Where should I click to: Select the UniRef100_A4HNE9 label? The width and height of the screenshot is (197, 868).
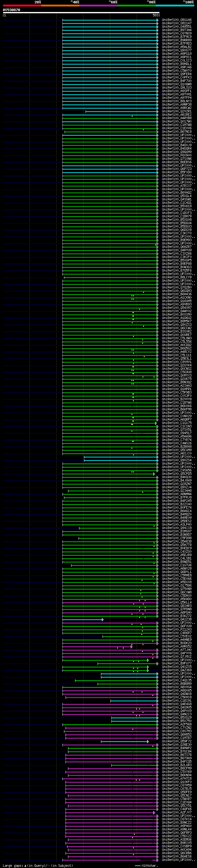[177, 640]
